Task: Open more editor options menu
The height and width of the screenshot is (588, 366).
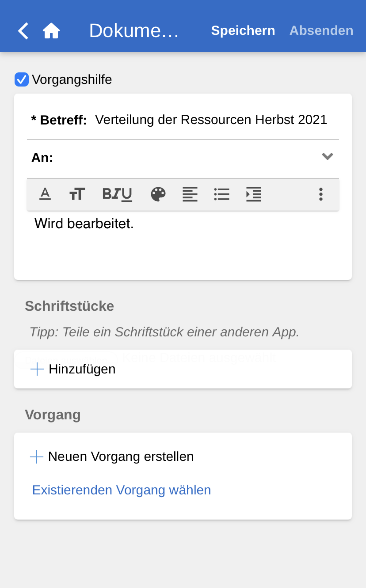Action: 321,194
